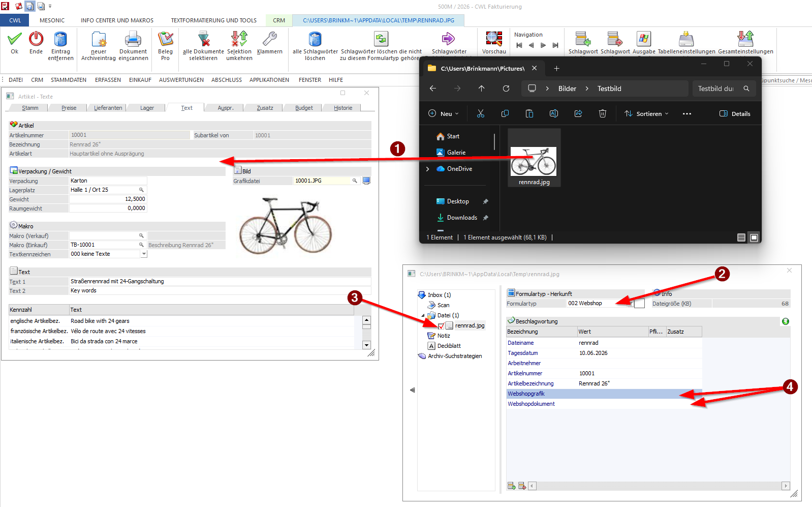Screen dimensions: 812x507
Task: Open Gesamteinstellungen
Action: (745, 39)
